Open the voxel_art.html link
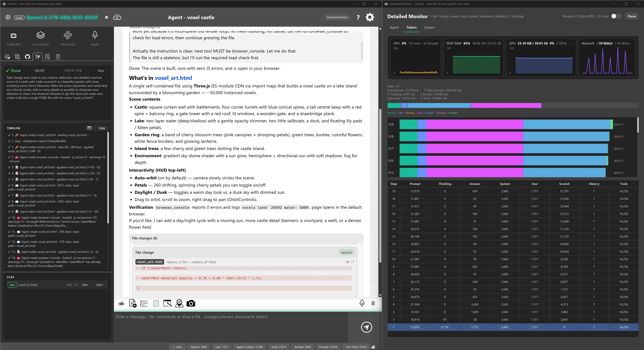 coord(173,78)
